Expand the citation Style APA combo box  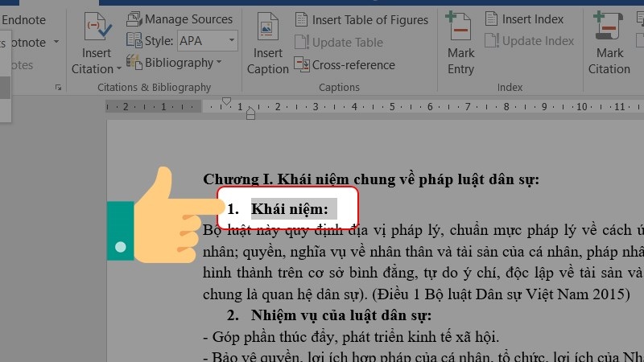tap(231, 40)
